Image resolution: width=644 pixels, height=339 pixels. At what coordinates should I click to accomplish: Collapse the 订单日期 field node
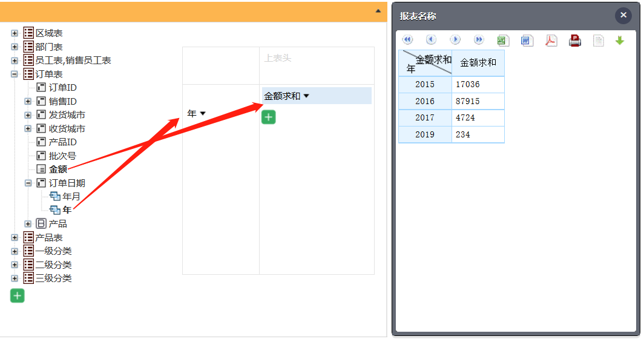pos(28,183)
